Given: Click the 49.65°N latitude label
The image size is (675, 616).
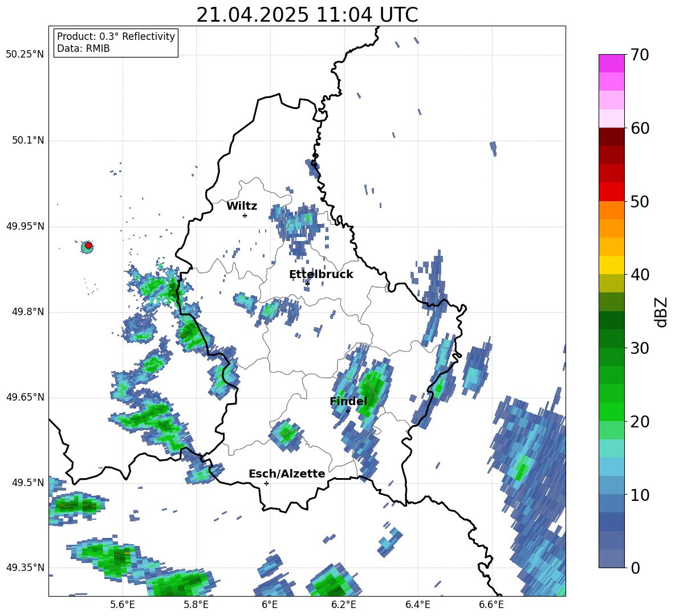Looking at the screenshot, I should pyautogui.click(x=25, y=397).
